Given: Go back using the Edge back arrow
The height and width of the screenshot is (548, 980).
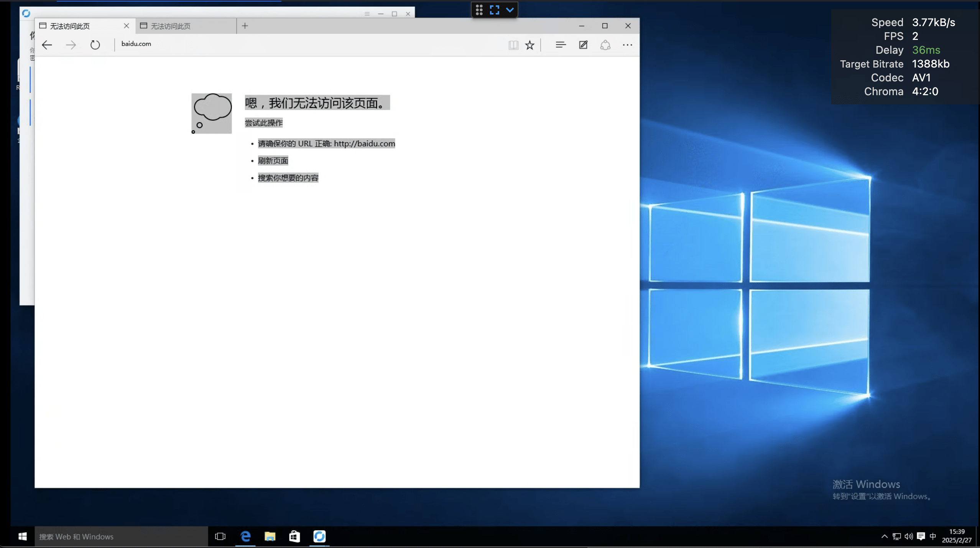Looking at the screenshot, I should click(47, 45).
